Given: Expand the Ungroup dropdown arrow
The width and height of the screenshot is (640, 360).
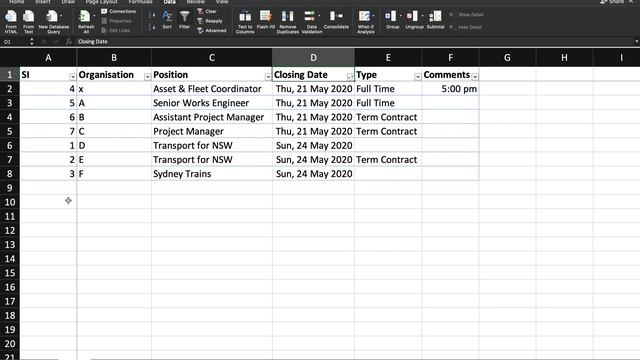Looking at the screenshot, I should [x=422, y=16].
